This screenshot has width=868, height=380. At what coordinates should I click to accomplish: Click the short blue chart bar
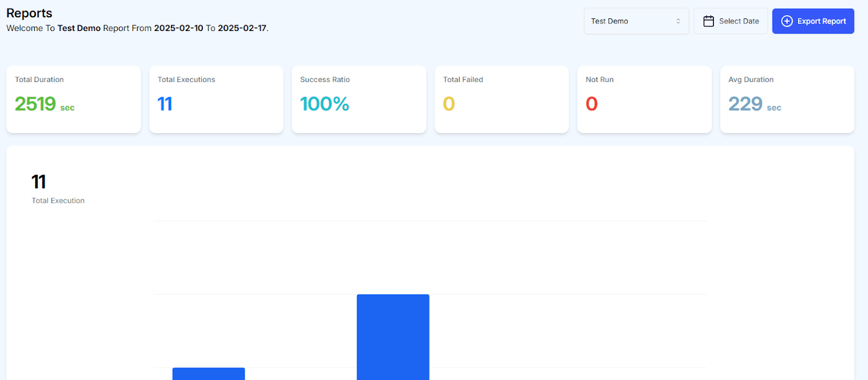(x=209, y=374)
